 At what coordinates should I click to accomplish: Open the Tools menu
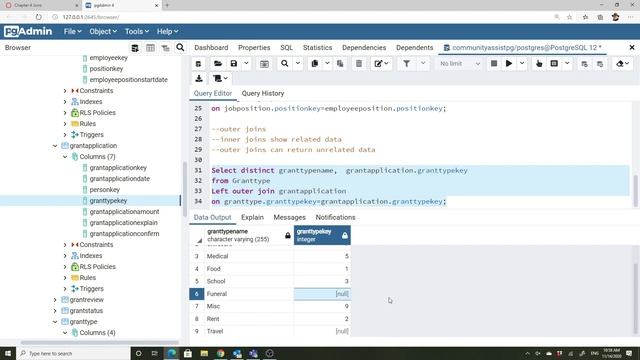coord(137,31)
